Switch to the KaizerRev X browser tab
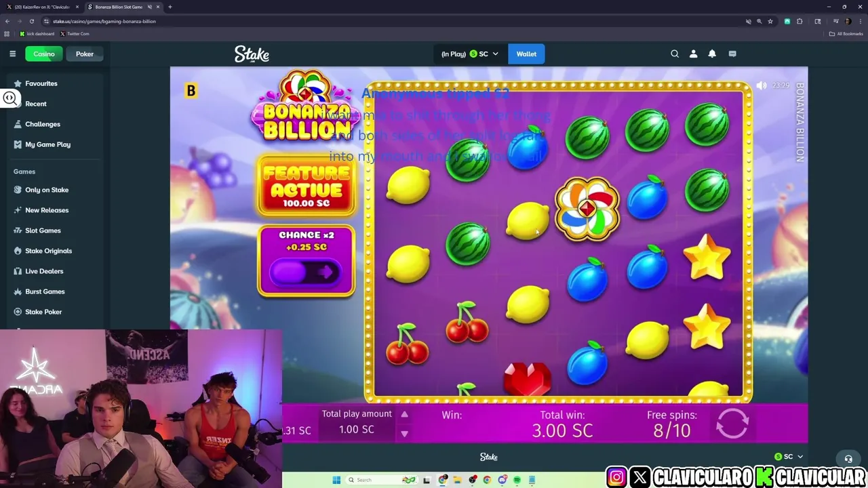Screen dimensions: 868x488 coord(41,7)
